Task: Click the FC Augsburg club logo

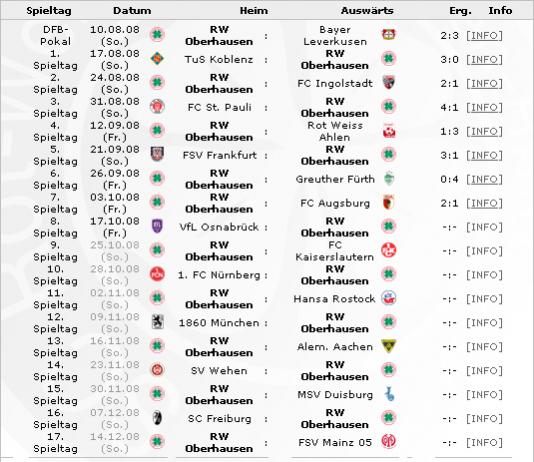Action: click(389, 202)
